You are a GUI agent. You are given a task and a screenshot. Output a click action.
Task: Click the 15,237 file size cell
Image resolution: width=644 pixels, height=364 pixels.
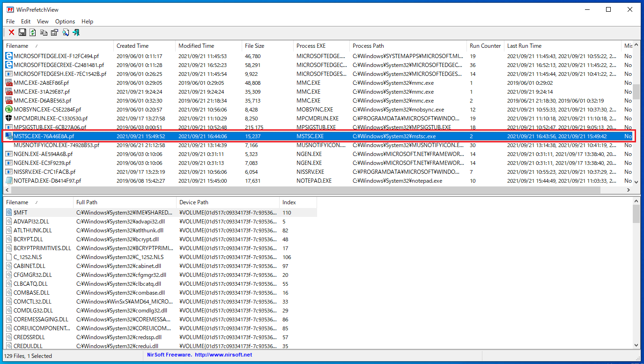pyautogui.click(x=252, y=136)
